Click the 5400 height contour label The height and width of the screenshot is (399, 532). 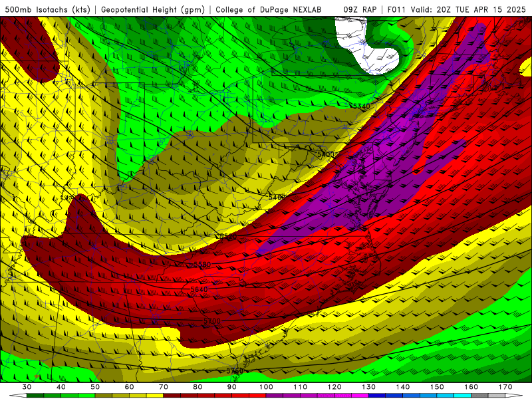326,155
